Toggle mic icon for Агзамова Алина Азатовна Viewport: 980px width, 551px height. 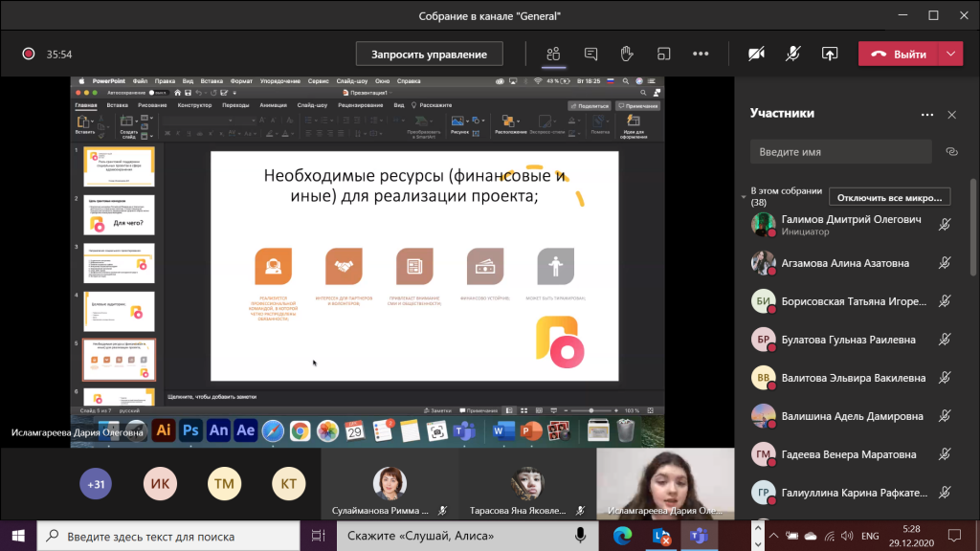[x=945, y=263]
